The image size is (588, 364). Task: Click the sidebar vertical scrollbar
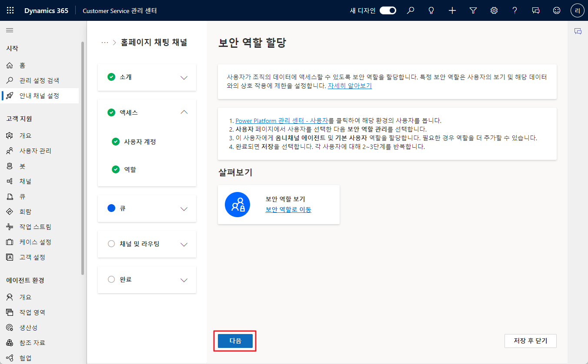pyautogui.click(x=83, y=159)
